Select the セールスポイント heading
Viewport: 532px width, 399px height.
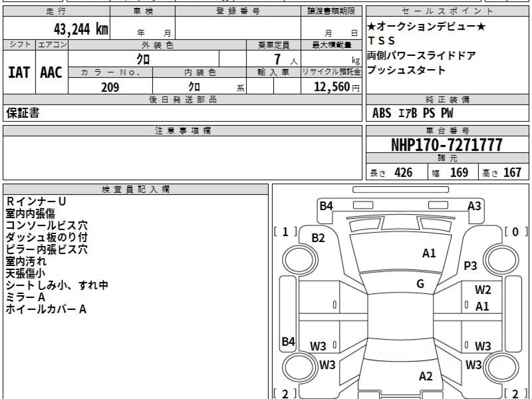coord(448,12)
